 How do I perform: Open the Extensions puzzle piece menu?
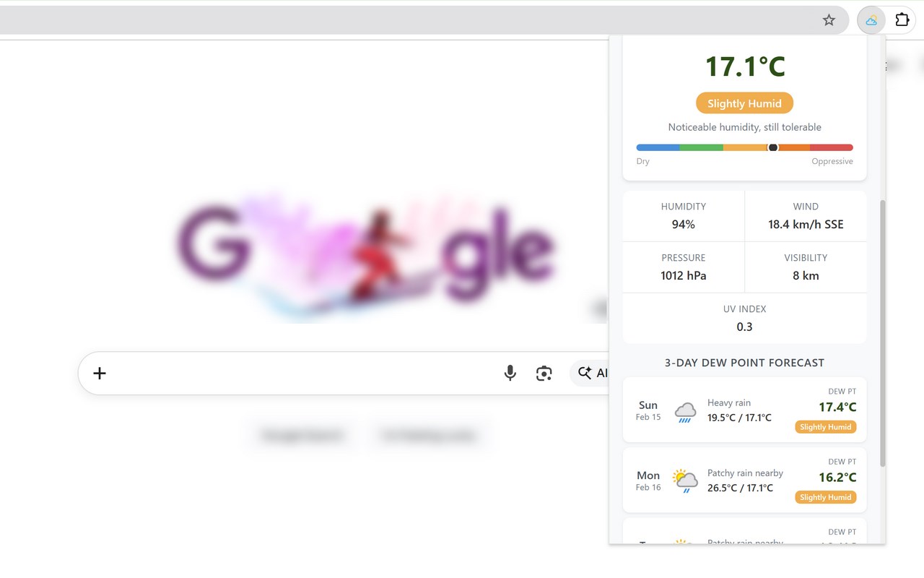click(x=902, y=20)
